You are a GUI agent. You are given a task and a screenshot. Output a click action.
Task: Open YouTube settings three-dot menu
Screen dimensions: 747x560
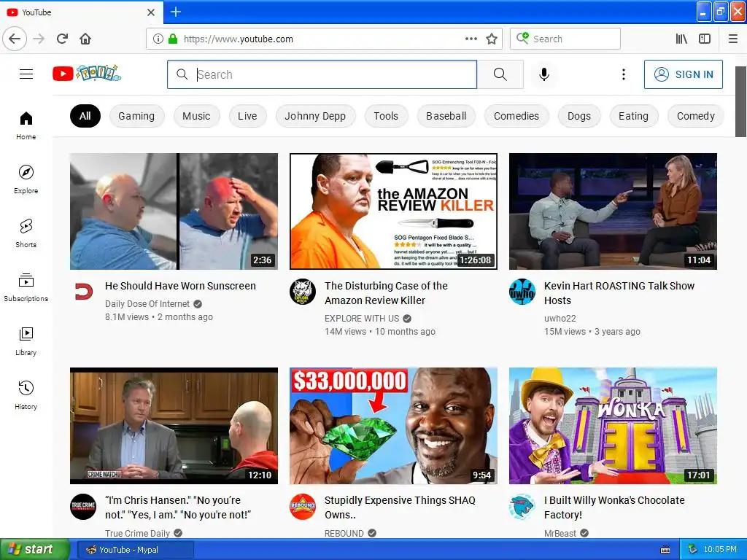pos(623,74)
